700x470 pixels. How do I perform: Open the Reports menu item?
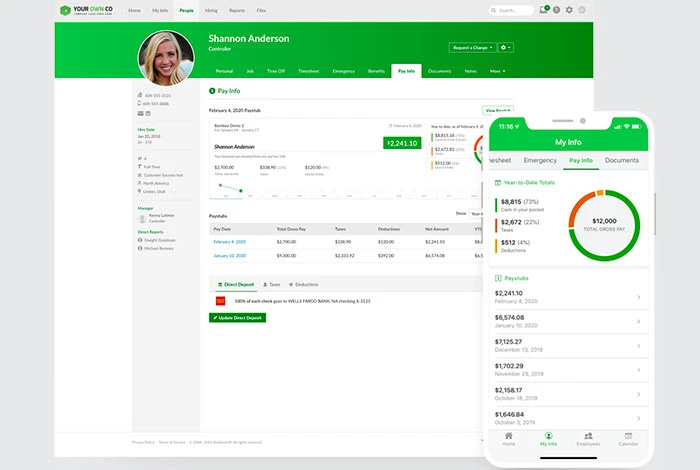[x=237, y=10]
